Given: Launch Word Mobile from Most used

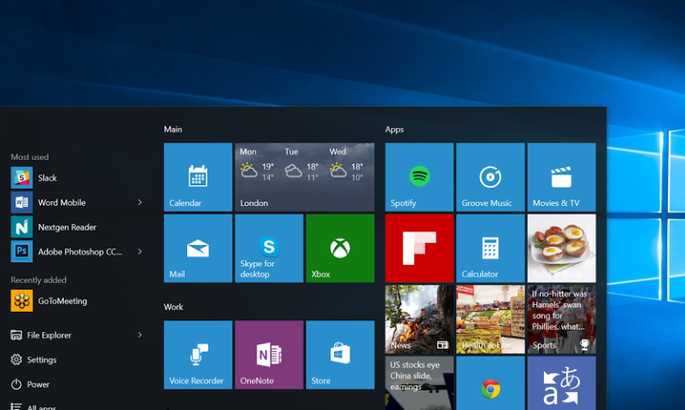Looking at the screenshot, I should (76, 203).
